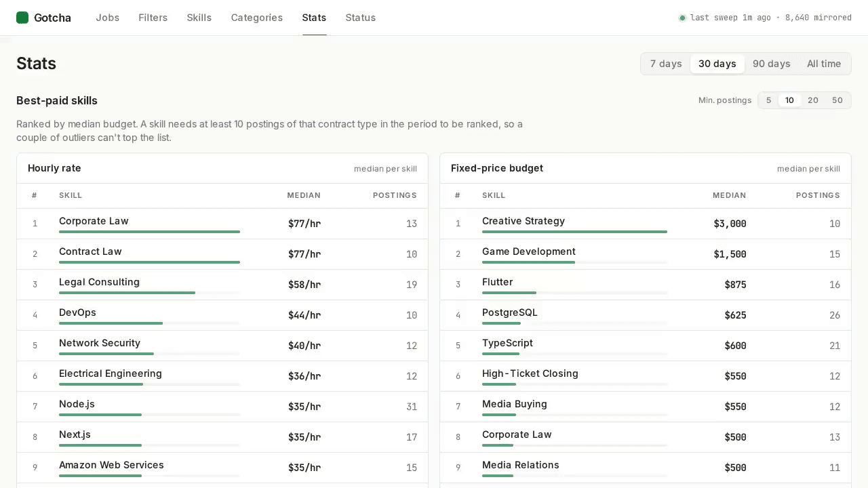Open the TypeScript skill
This screenshot has width=868, height=488.
coord(507,343)
